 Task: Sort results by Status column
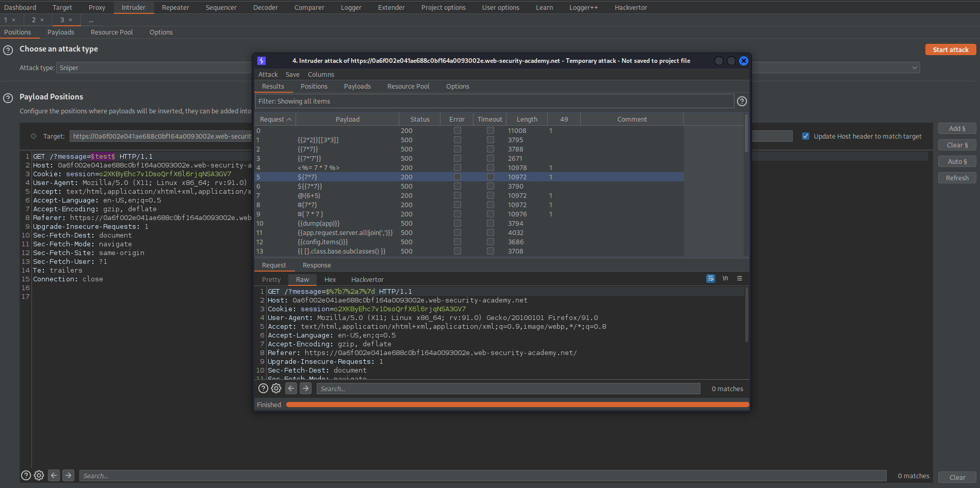(420, 120)
